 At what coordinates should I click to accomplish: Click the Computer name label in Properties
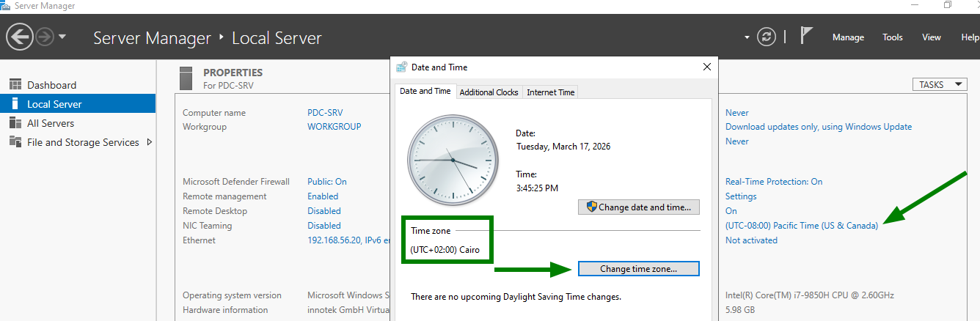214,113
